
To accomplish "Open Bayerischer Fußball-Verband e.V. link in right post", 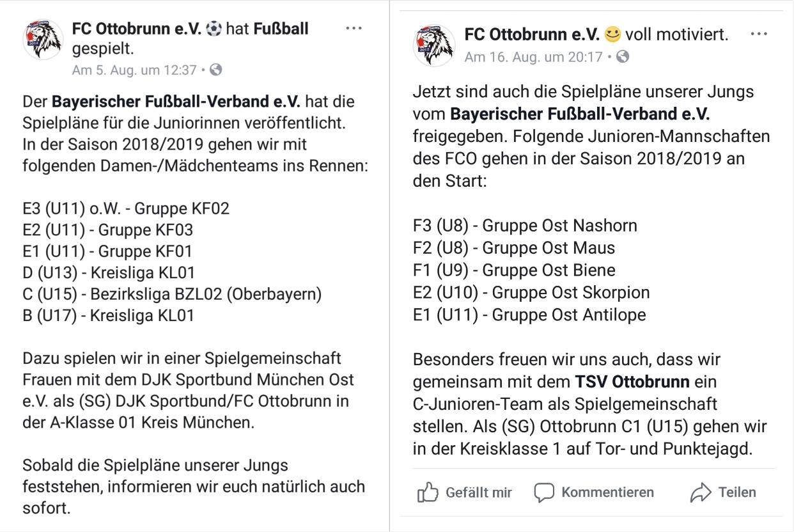I will tap(580, 115).
